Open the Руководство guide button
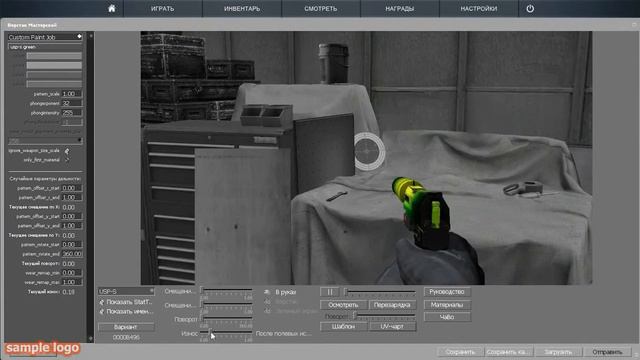 (447, 292)
